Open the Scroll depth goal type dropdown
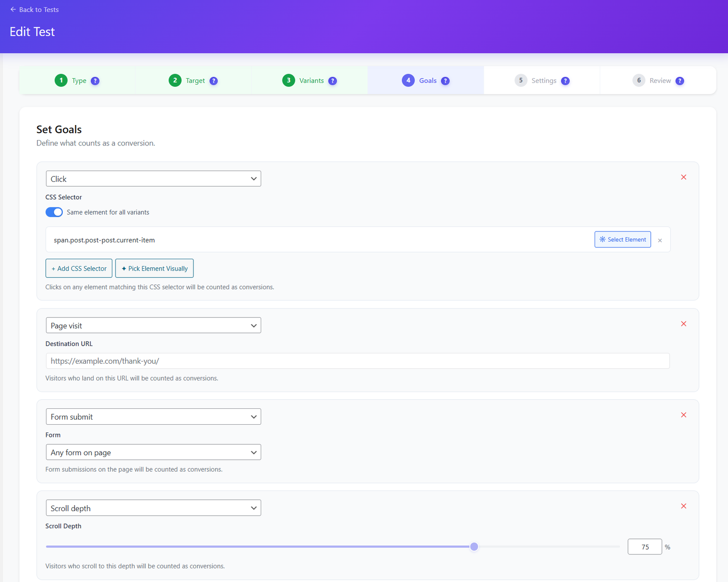Screen dimensions: 728x582 153,508
